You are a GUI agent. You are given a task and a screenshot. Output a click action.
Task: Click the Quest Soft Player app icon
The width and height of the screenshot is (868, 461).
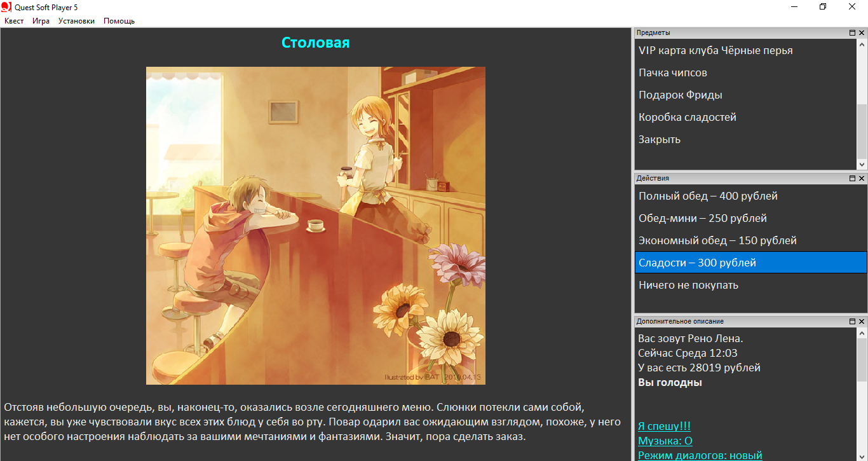(6, 6)
